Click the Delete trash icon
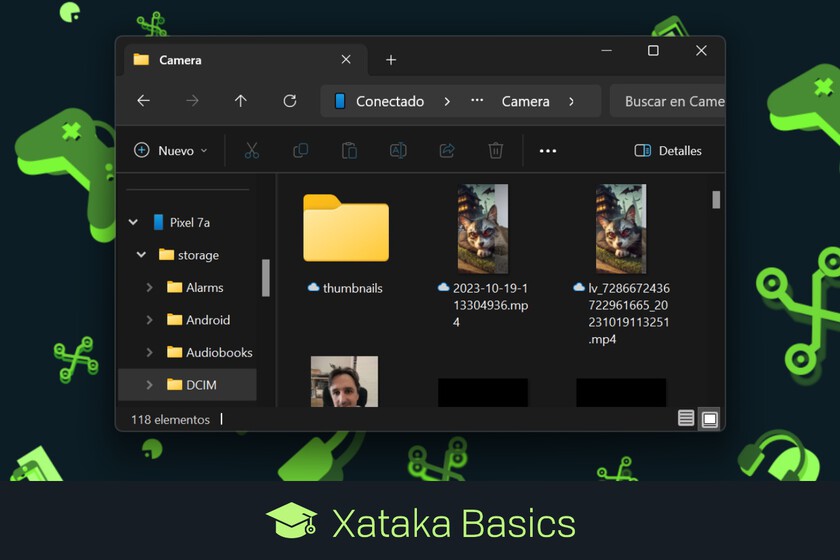The height and width of the screenshot is (560, 840). coord(495,151)
